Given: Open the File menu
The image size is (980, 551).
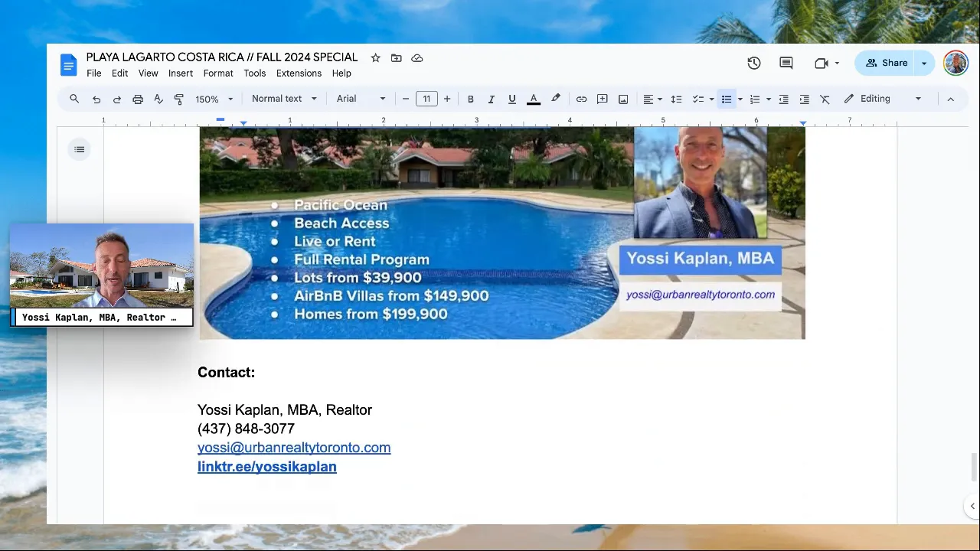Looking at the screenshot, I should (x=94, y=73).
